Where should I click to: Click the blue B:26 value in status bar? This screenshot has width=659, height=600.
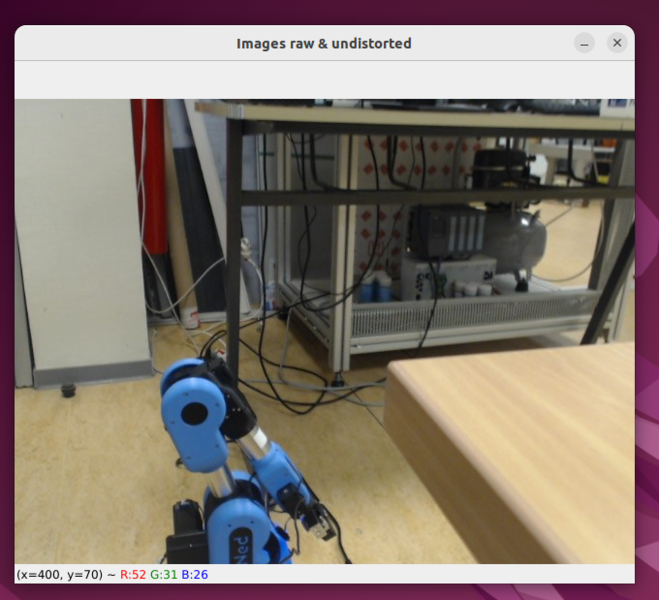tap(194, 574)
